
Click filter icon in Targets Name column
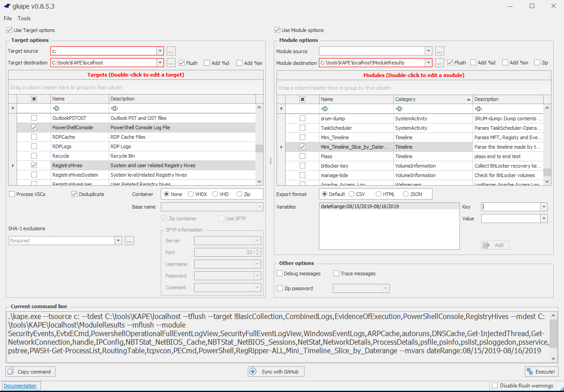(x=56, y=109)
